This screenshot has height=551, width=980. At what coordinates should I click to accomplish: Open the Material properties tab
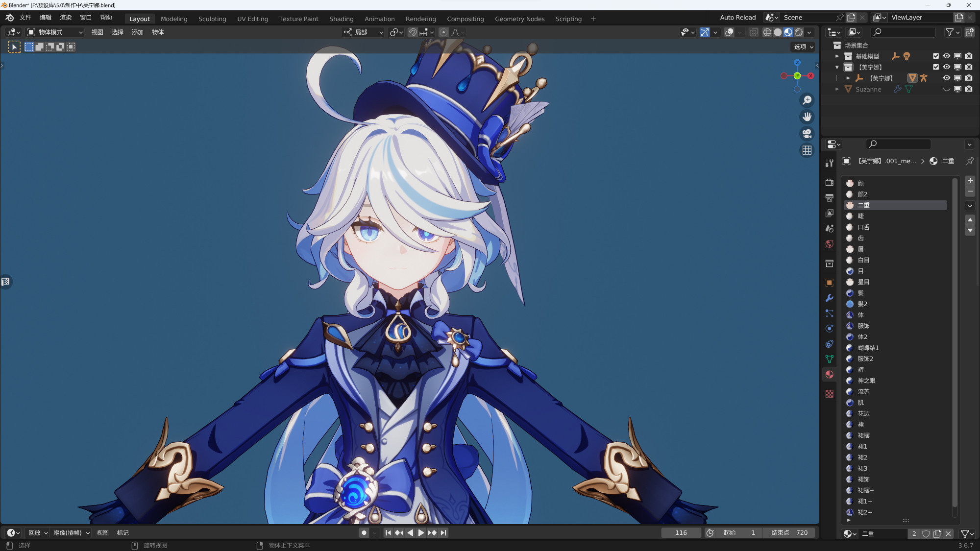coord(829,375)
